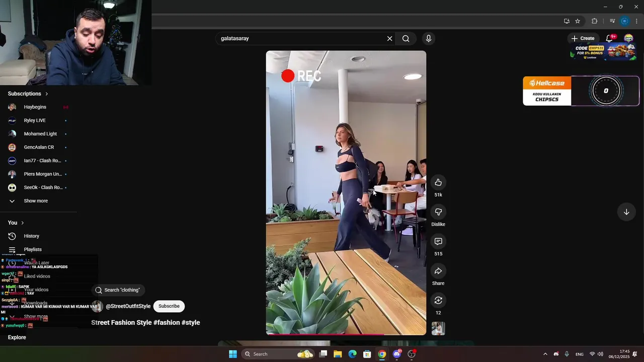644x362 pixels.
Task: Open Chrome profile avatar
Action: (x=624, y=21)
